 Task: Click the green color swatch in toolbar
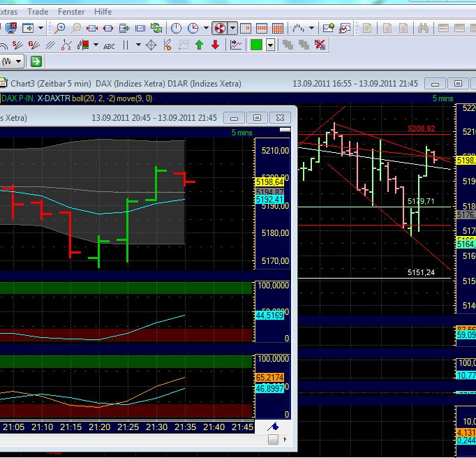tap(256, 45)
